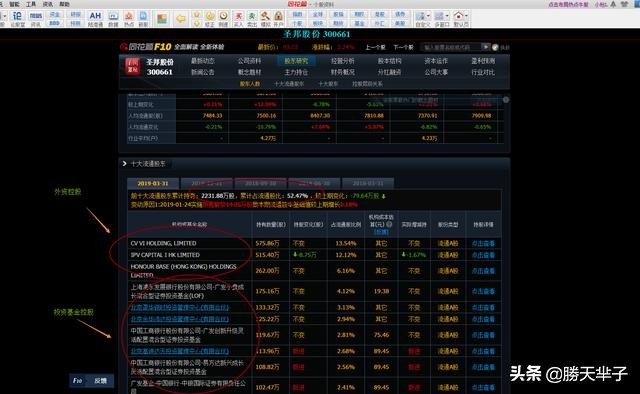
Task: Jump to 股东人数 sub-section
Action: click(250, 84)
